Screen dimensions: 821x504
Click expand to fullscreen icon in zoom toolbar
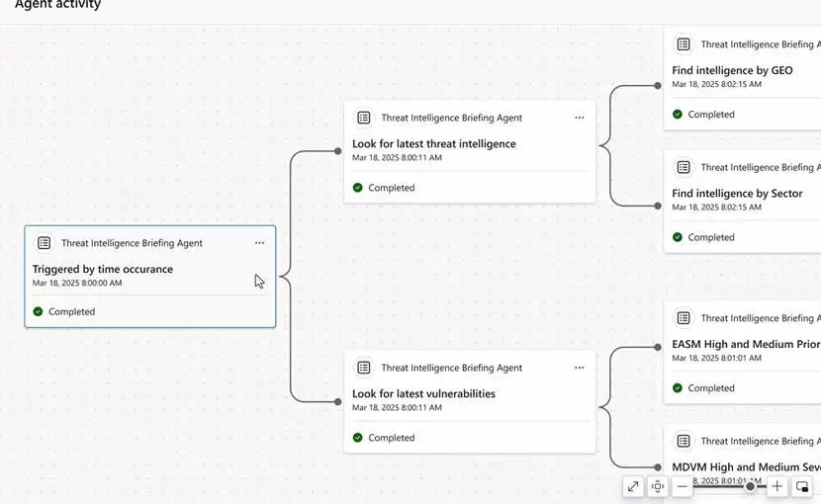click(x=633, y=486)
